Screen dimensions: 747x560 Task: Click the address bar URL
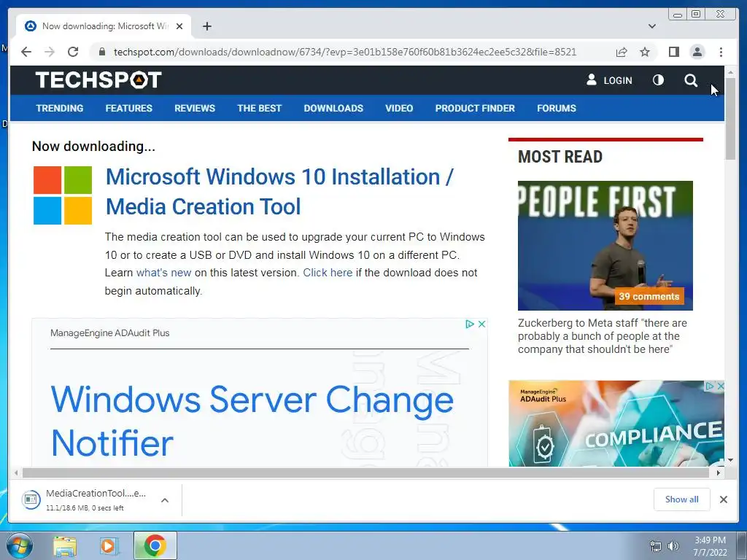[345, 52]
